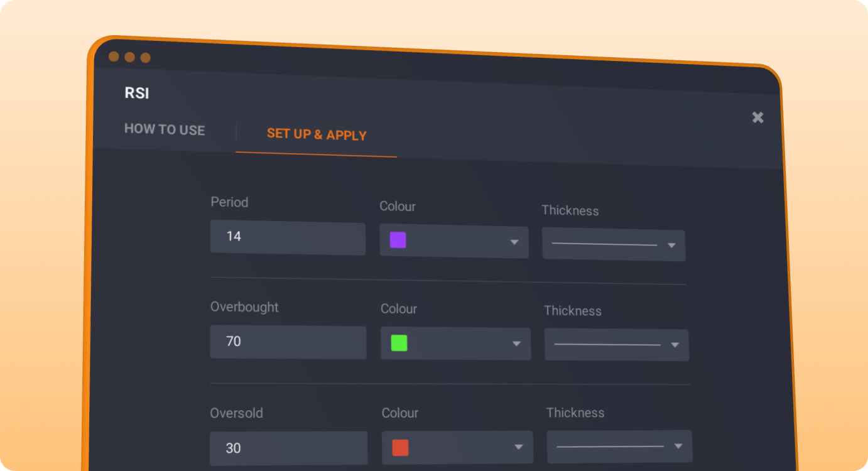Expand the Period colour dropdown arrow
Viewport: 868px width, 471px height.
[514, 242]
